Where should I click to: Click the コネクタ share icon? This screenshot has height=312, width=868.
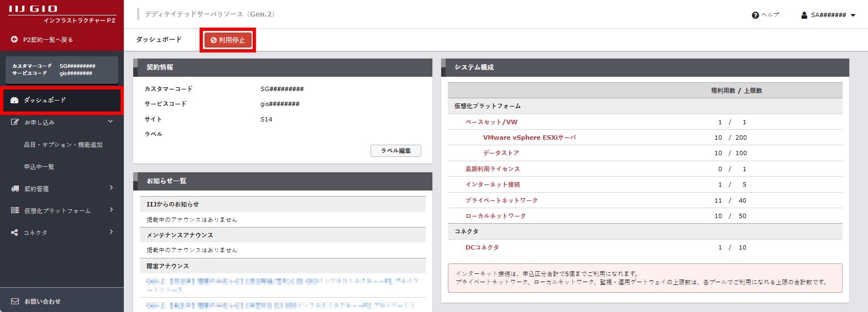tap(15, 232)
